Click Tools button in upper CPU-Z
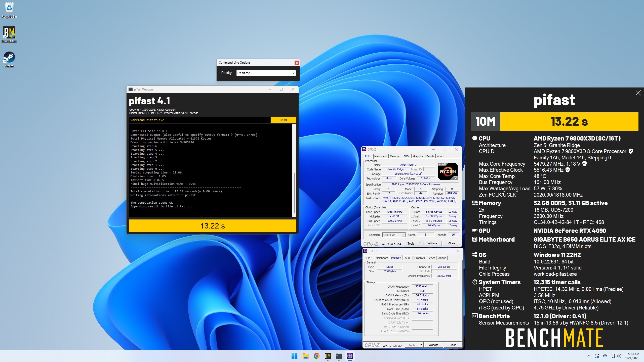 pos(411,243)
